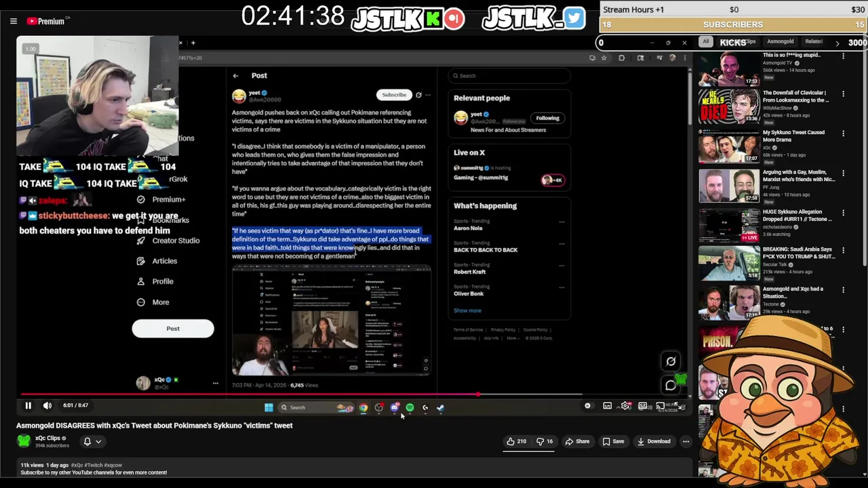Viewport: 868px width, 488px height.
Task: Select the Asmongold filter chip
Action: (x=780, y=41)
